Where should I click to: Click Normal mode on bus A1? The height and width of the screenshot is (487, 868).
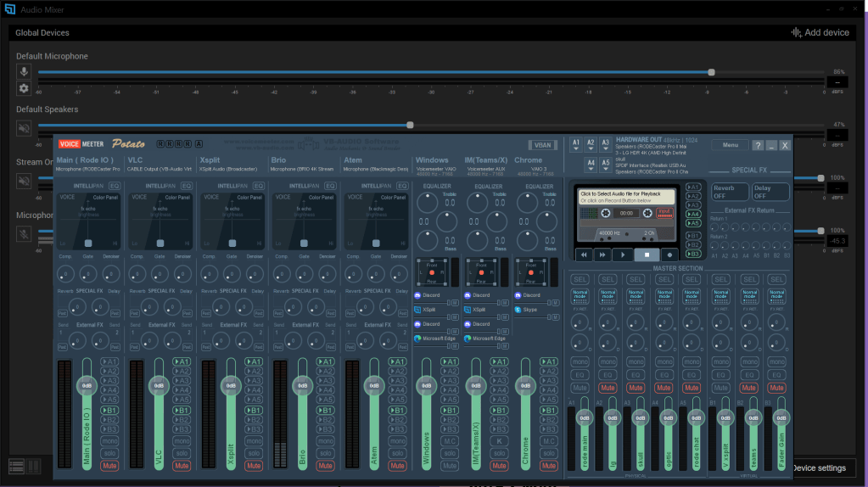coord(580,296)
